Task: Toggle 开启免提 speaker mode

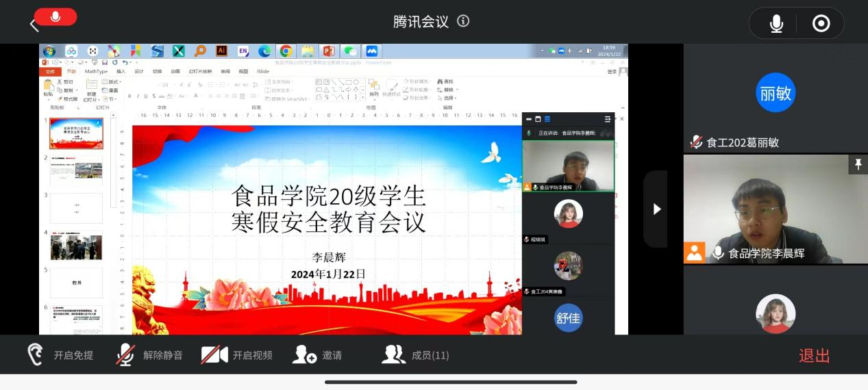Action: point(60,355)
